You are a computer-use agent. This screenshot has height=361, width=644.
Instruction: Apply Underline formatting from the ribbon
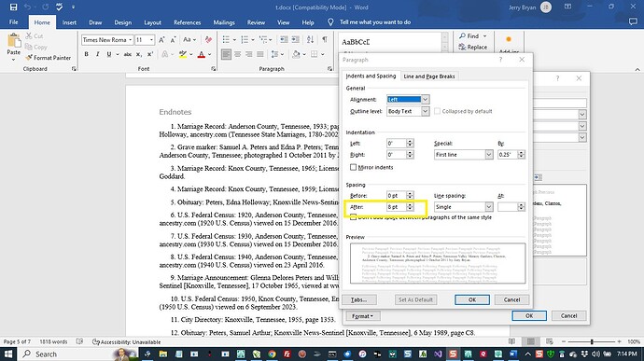coord(109,54)
